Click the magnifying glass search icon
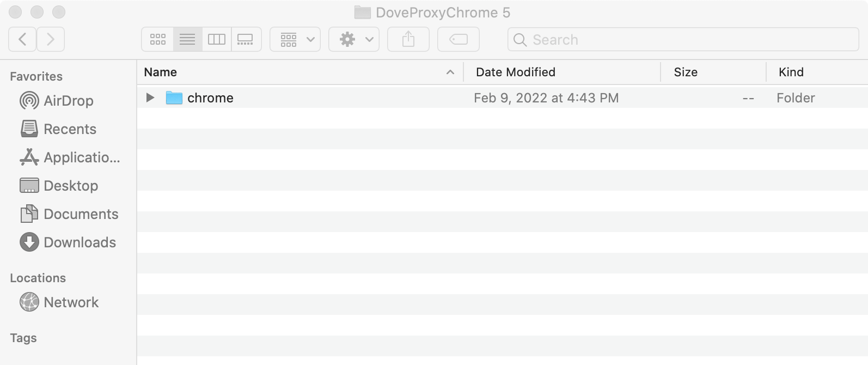The width and height of the screenshot is (868, 365). (x=520, y=40)
